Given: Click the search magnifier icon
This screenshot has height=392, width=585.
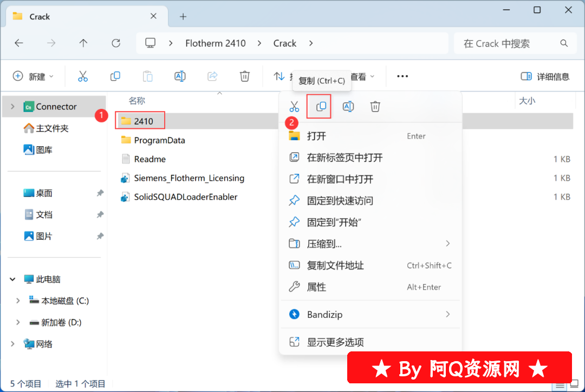Looking at the screenshot, I should [x=564, y=43].
